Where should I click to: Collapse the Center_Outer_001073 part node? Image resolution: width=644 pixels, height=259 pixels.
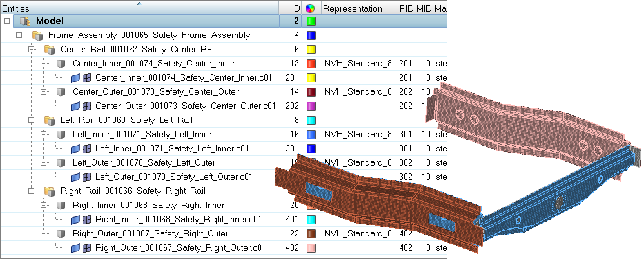[44, 92]
